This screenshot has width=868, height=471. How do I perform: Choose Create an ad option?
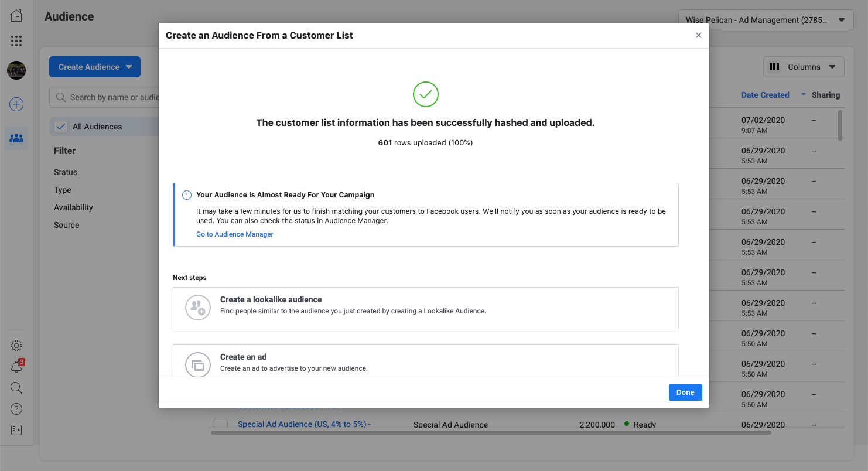pyautogui.click(x=426, y=361)
